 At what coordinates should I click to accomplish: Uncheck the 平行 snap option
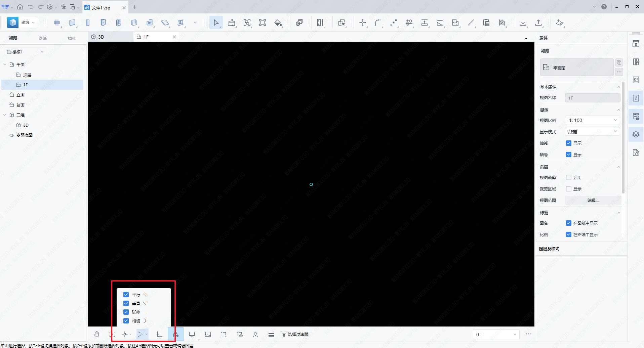point(126,295)
